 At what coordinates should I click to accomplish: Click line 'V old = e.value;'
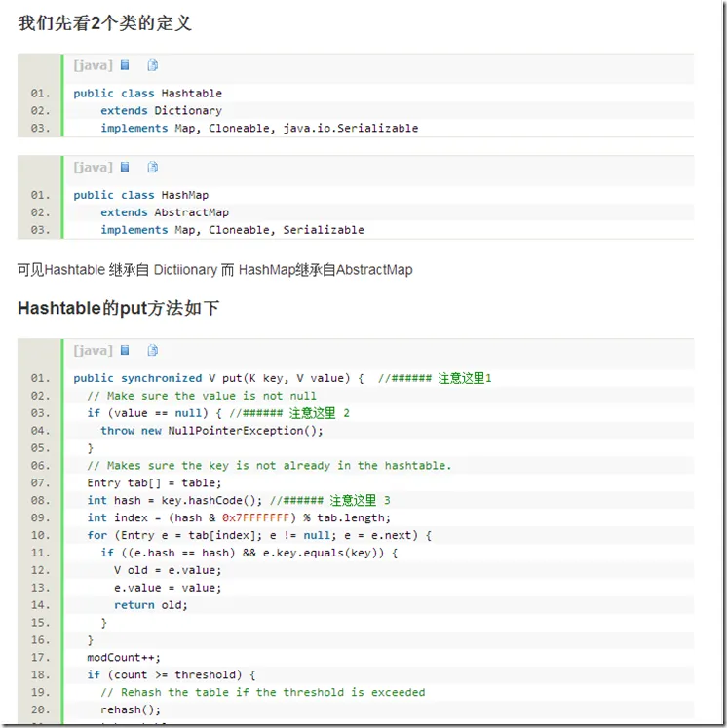[168, 570]
